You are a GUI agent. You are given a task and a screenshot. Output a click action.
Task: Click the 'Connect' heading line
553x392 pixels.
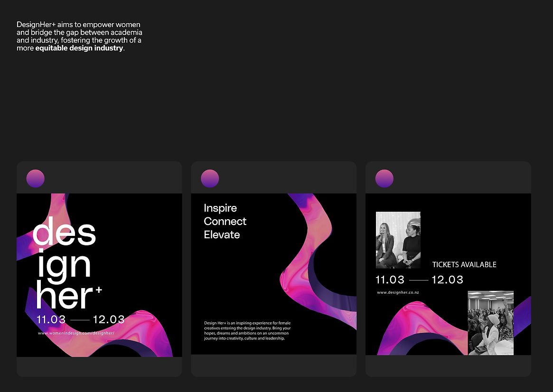point(225,221)
